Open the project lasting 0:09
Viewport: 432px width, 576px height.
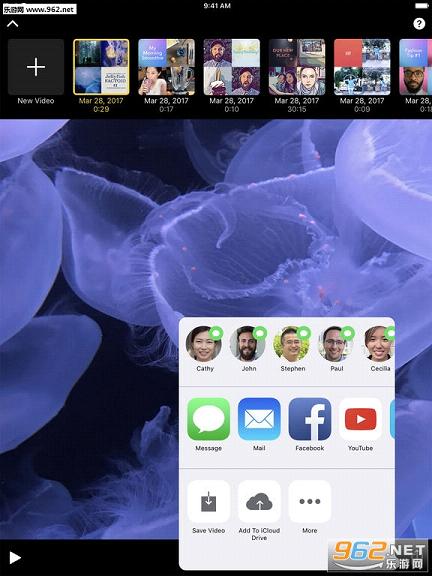pos(362,67)
